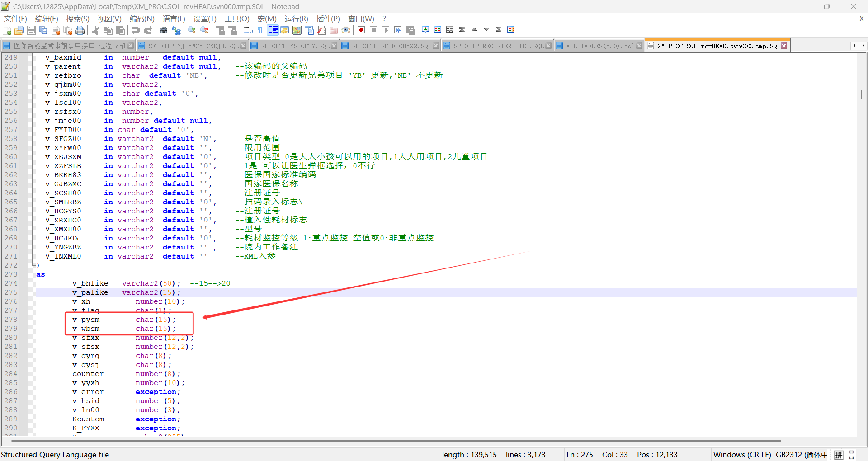The height and width of the screenshot is (461, 868).
Task: Click the horizontal scrollbar thumb
Action: 396,441
